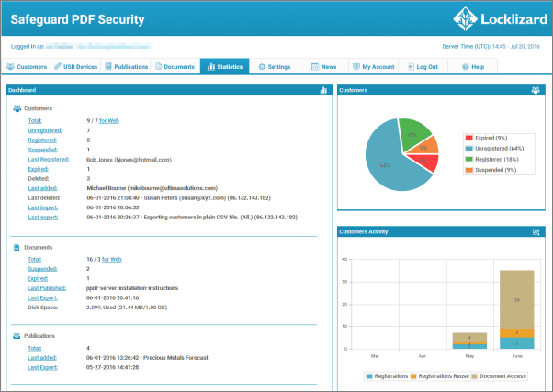Click the Registered (18%) legend entry

pos(492,160)
